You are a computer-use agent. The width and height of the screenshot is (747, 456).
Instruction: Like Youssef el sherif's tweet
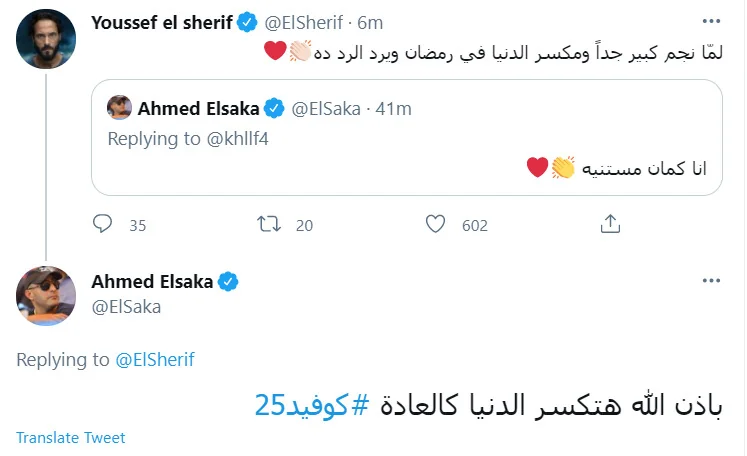click(436, 225)
